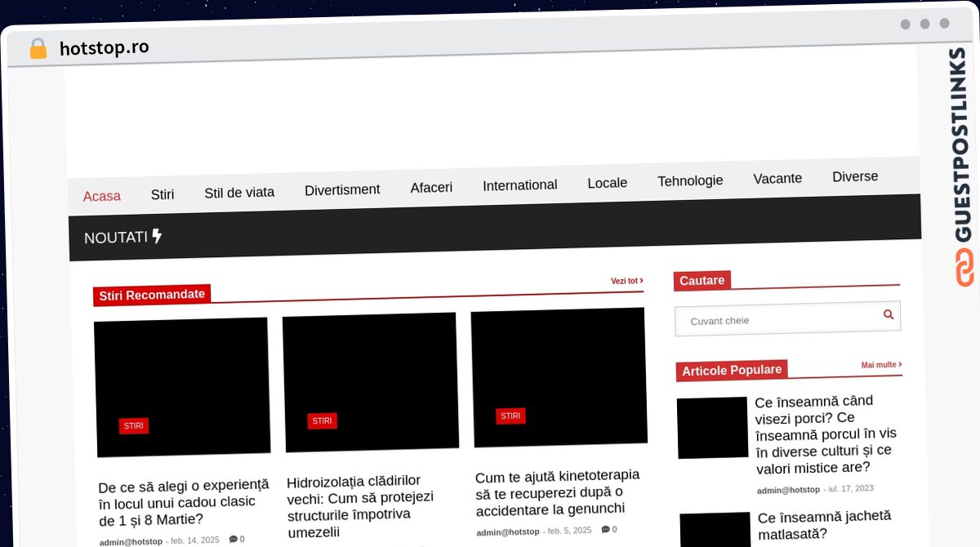
Task: Click the date feb. 14, 2025
Action: pos(195,540)
